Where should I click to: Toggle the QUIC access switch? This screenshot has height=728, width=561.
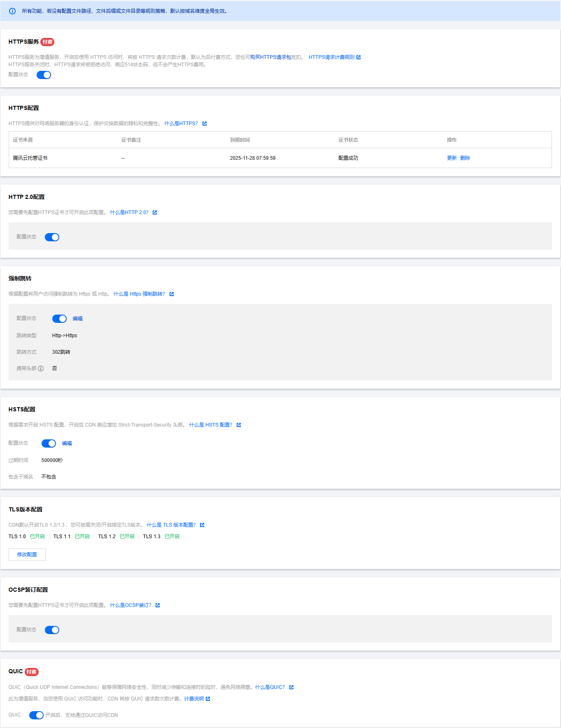36,715
